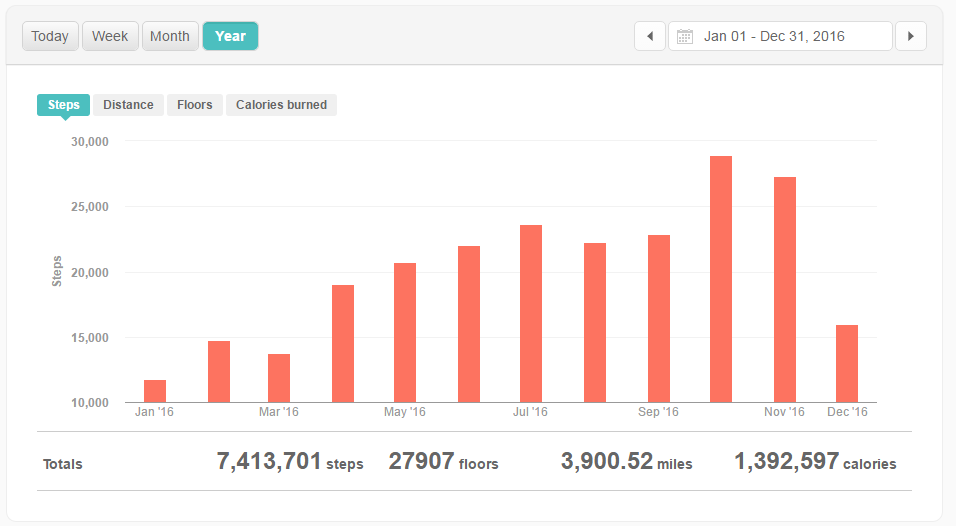Show the Floors metric chart

(x=195, y=105)
